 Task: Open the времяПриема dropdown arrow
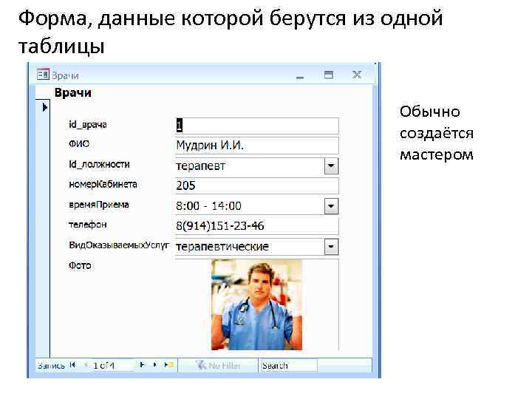(331, 206)
